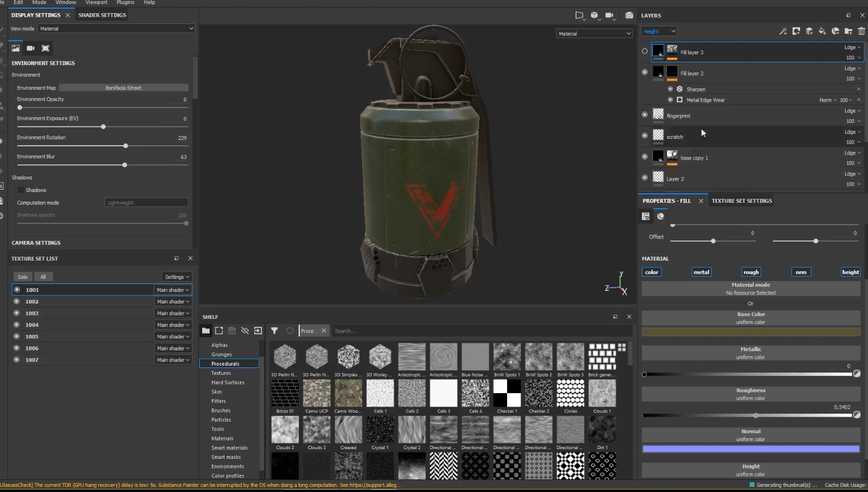
Task: Select texture set 1004 radio button
Action: coord(17,325)
